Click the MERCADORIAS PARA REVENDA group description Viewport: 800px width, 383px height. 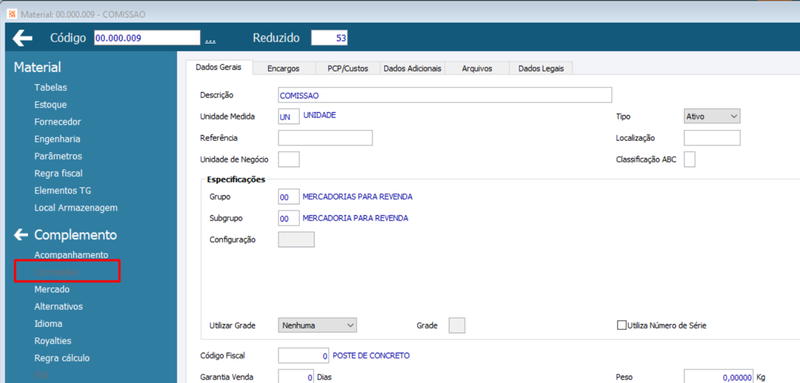point(358,196)
